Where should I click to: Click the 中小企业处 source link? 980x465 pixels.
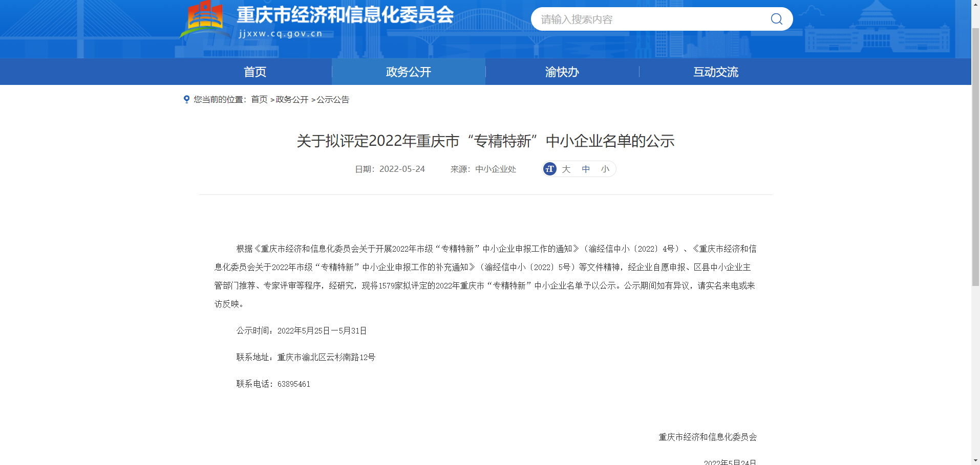[x=496, y=169]
